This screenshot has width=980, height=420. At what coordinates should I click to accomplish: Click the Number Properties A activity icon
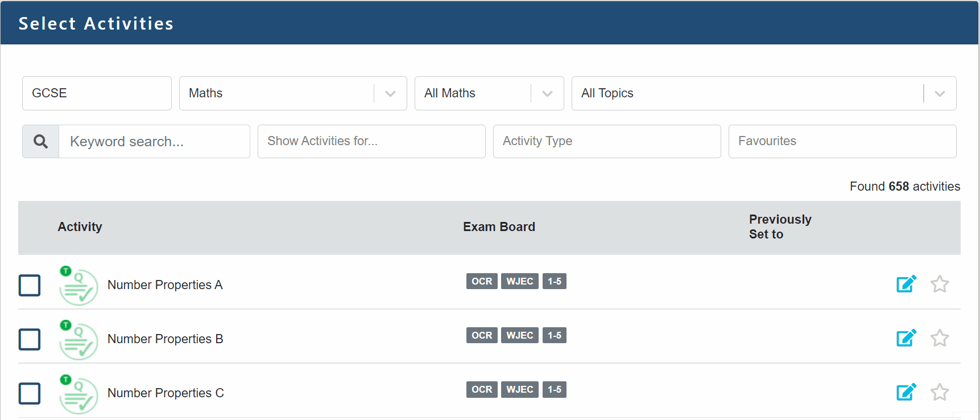pos(78,286)
